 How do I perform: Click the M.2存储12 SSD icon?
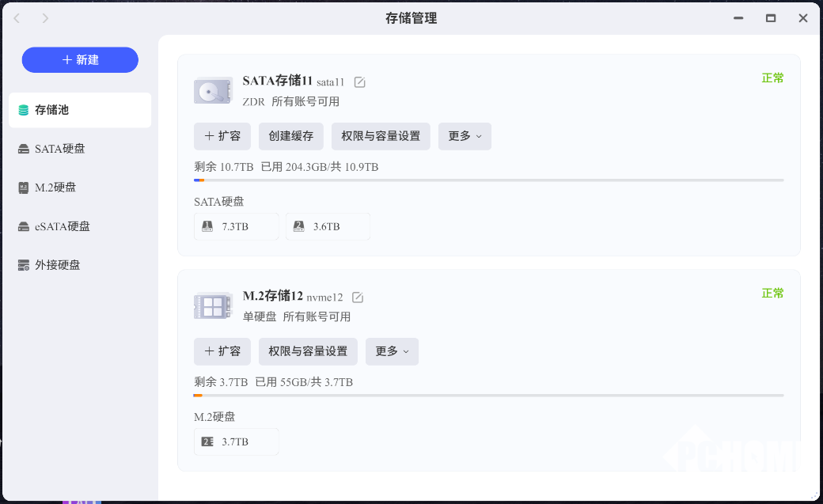tap(213, 306)
